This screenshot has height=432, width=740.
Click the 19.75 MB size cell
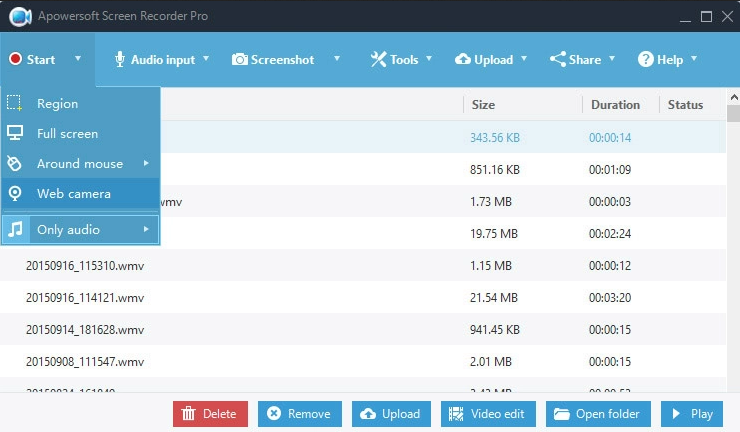coord(494,234)
